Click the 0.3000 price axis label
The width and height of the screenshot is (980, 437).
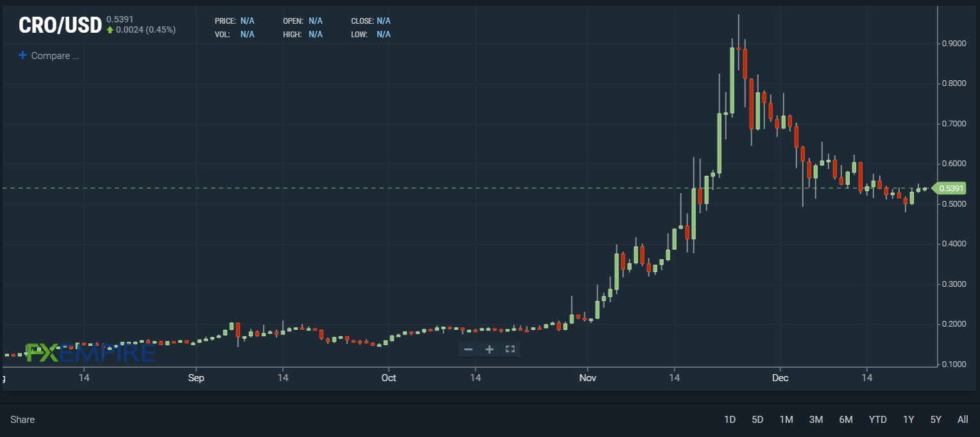[x=953, y=284]
